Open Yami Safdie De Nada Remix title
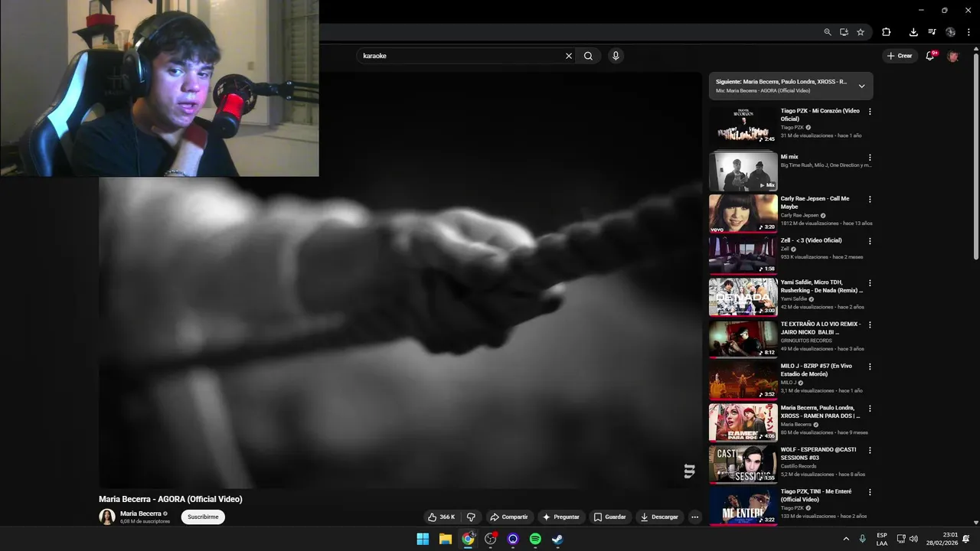 (x=822, y=286)
